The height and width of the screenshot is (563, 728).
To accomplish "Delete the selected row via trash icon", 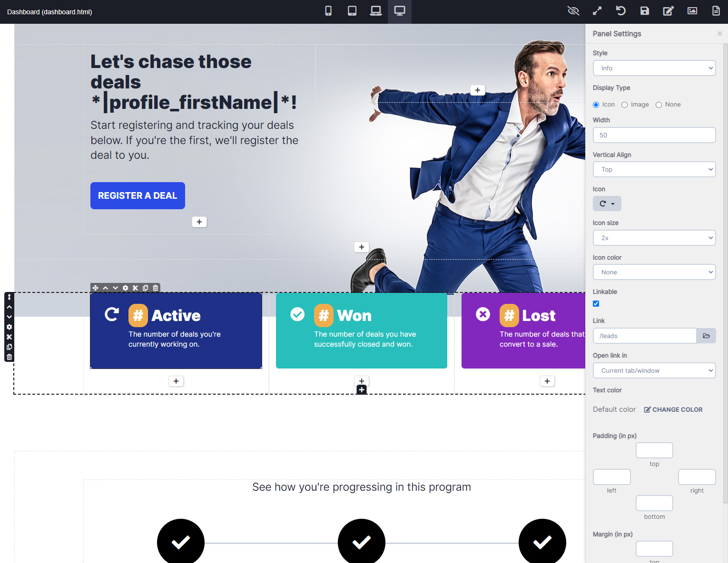I will (9, 357).
